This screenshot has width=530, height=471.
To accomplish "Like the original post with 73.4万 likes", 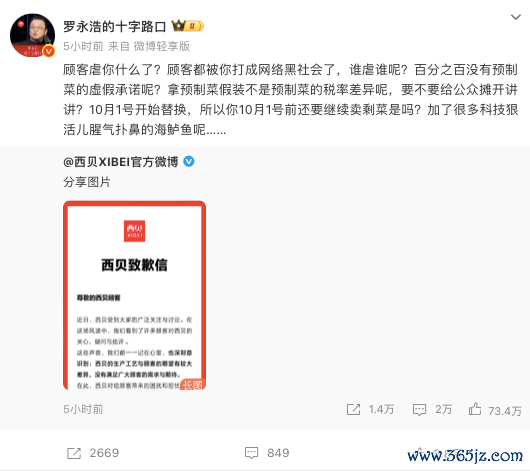I will [475, 409].
